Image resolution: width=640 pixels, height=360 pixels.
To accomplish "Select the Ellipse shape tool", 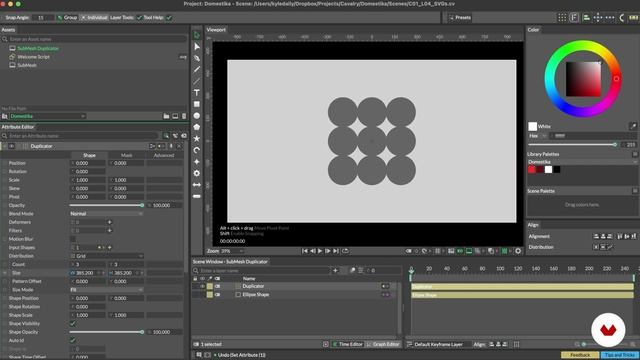I will click(x=197, y=116).
